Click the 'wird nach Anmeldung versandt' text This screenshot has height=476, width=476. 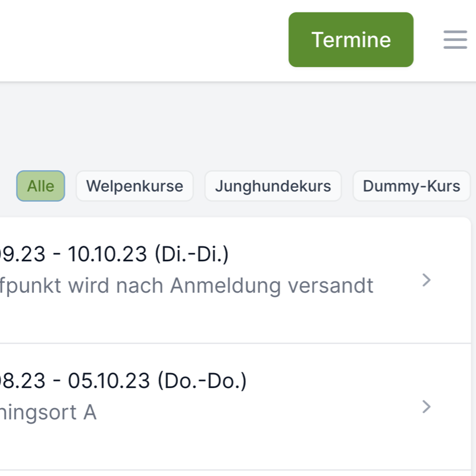(x=221, y=286)
